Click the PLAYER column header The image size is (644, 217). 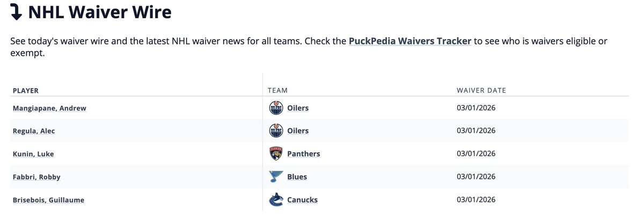coord(26,91)
